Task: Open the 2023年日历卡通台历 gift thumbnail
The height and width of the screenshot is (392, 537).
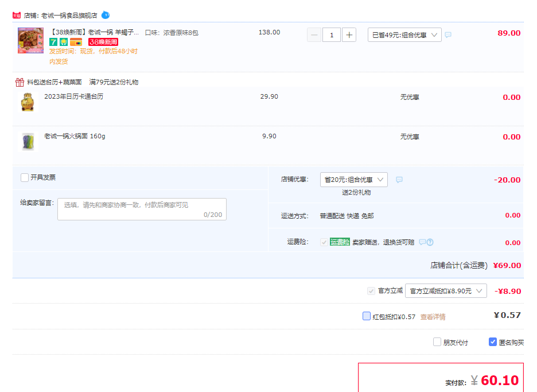Action: tap(28, 102)
